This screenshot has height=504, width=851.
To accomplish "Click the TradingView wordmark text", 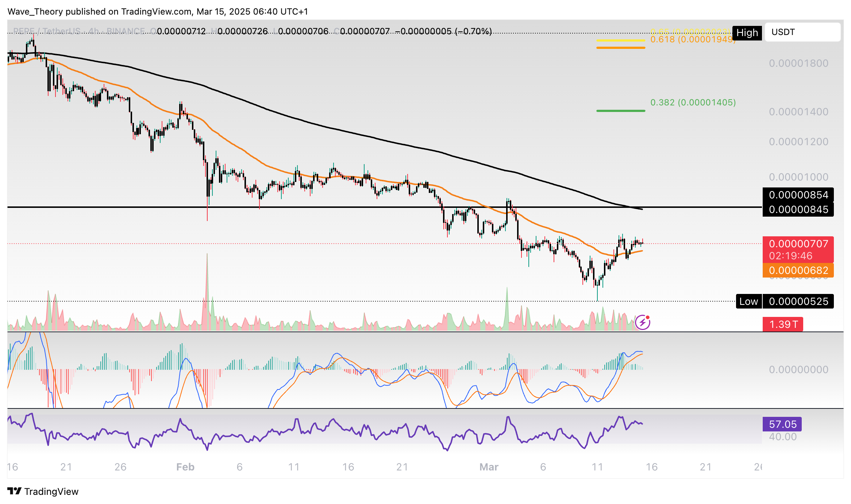I will point(51,492).
